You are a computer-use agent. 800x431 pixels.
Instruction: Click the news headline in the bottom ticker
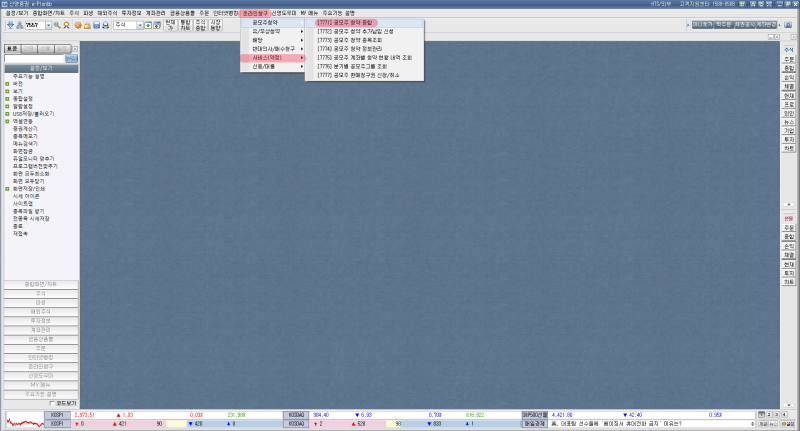coord(616,424)
